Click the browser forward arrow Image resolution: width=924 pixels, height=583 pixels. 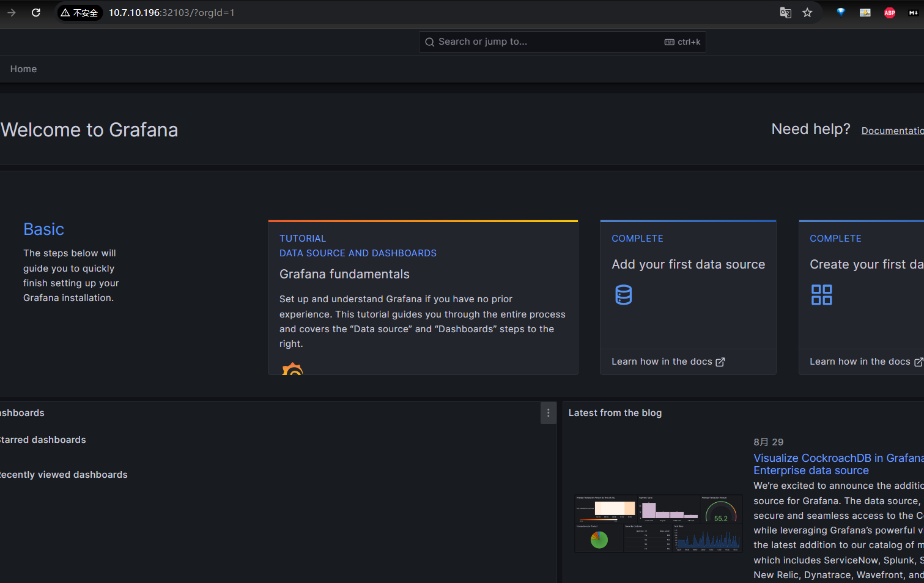12,12
